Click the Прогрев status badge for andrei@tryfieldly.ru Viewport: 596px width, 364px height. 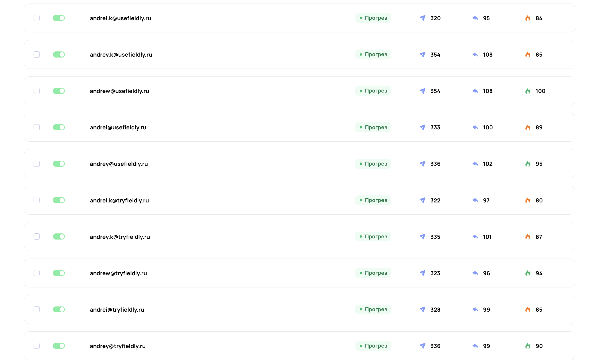pos(373,309)
